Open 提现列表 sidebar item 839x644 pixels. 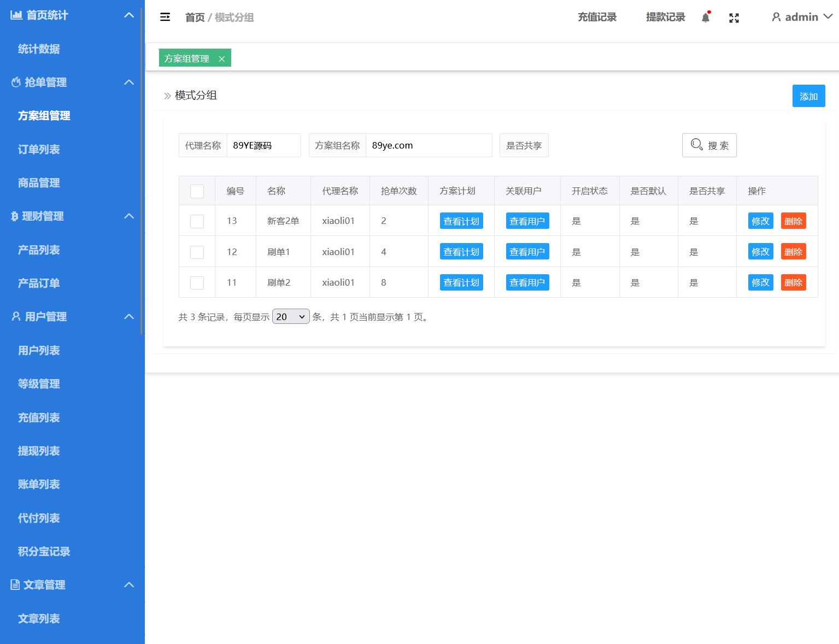39,451
